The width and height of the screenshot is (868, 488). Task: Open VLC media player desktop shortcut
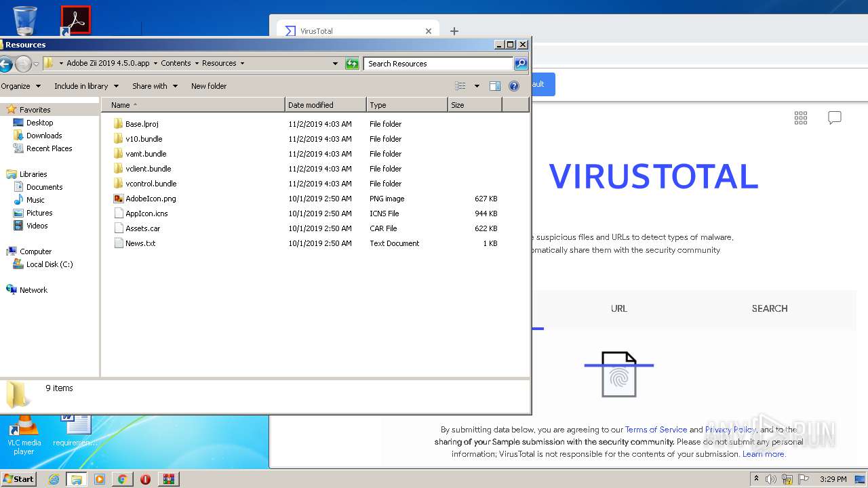coord(24,434)
